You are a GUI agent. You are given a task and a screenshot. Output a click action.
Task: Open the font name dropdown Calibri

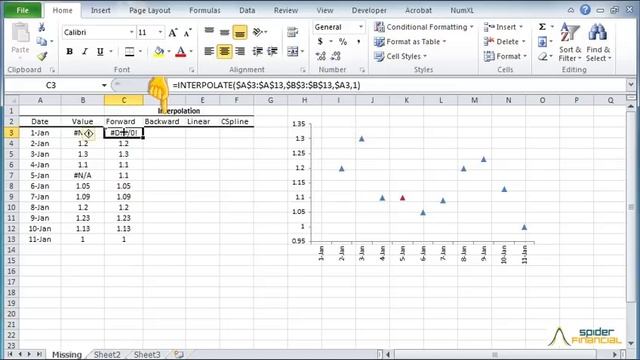pyautogui.click(x=131, y=32)
